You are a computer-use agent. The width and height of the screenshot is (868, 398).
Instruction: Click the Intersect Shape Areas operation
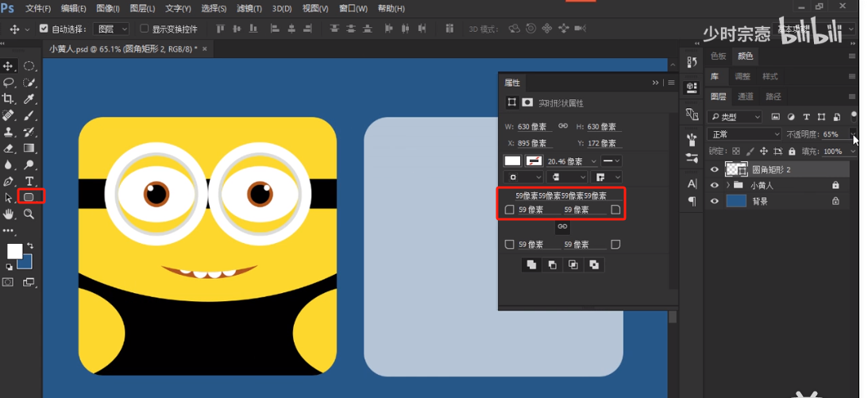pos(573,265)
